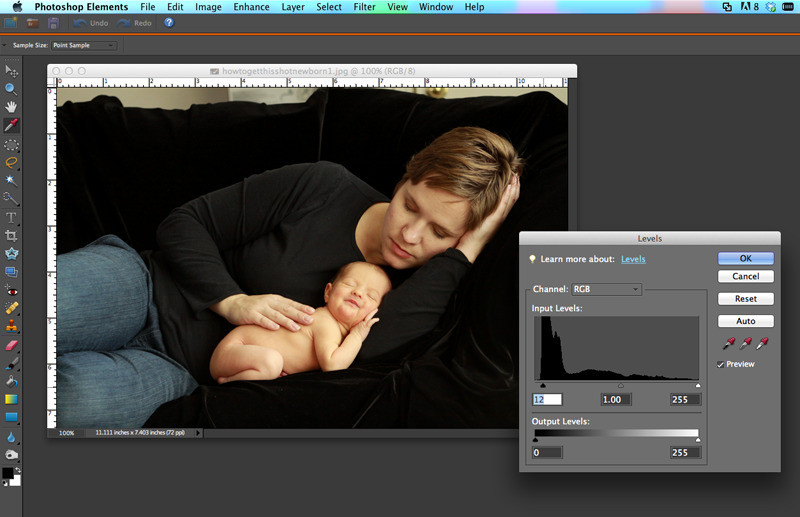
Task: Click the output levels field showing 0
Action: 547,453
